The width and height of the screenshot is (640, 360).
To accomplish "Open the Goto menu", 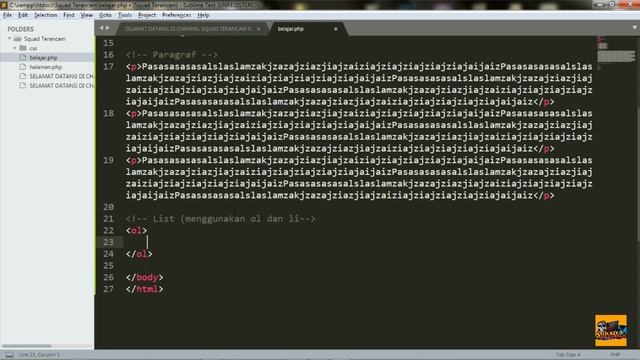I will [105, 15].
